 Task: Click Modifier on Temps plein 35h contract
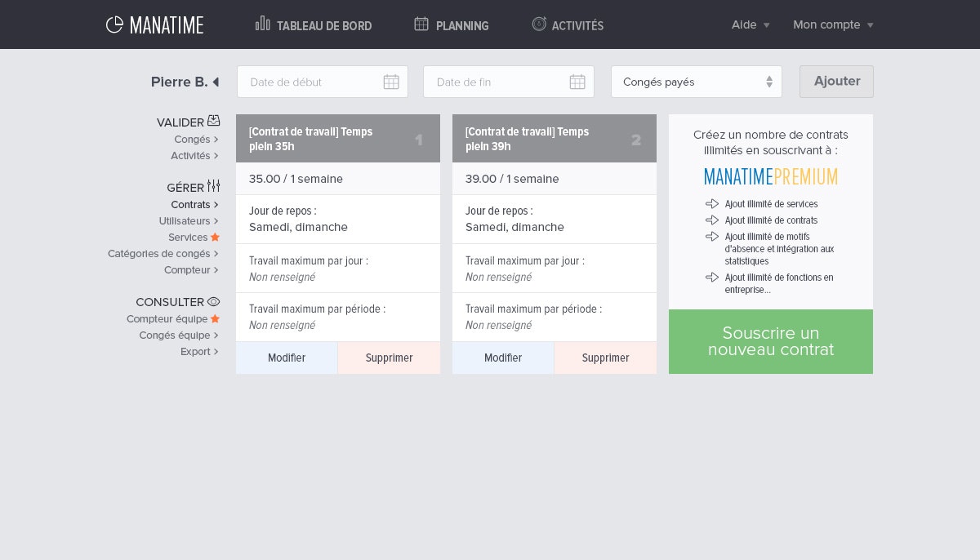(x=287, y=358)
